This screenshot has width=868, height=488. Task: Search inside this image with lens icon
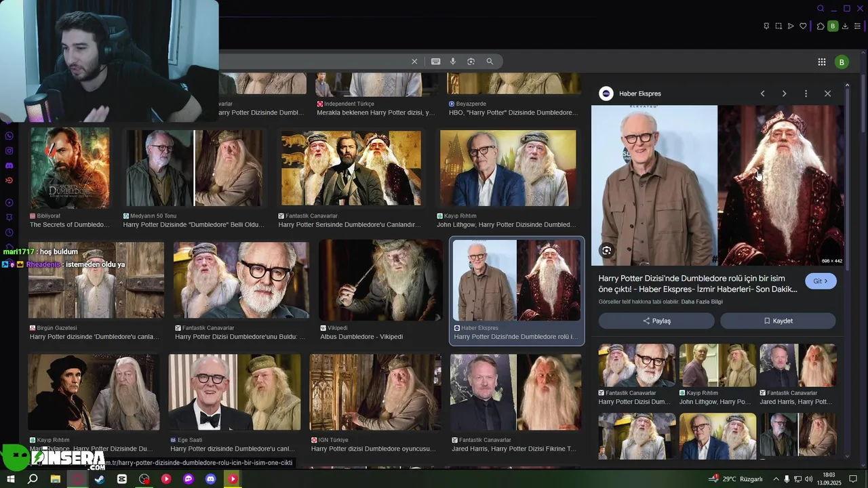pyautogui.click(x=606, y=251)
